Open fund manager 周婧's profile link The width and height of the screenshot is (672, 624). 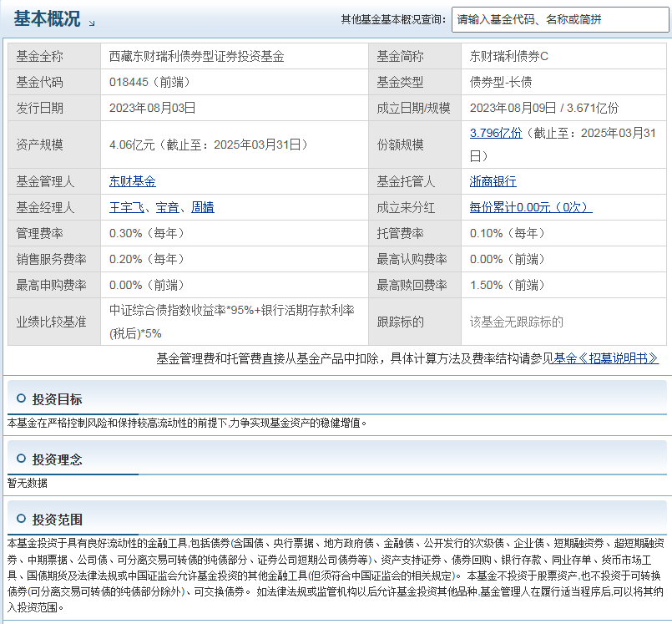point(203,207)
